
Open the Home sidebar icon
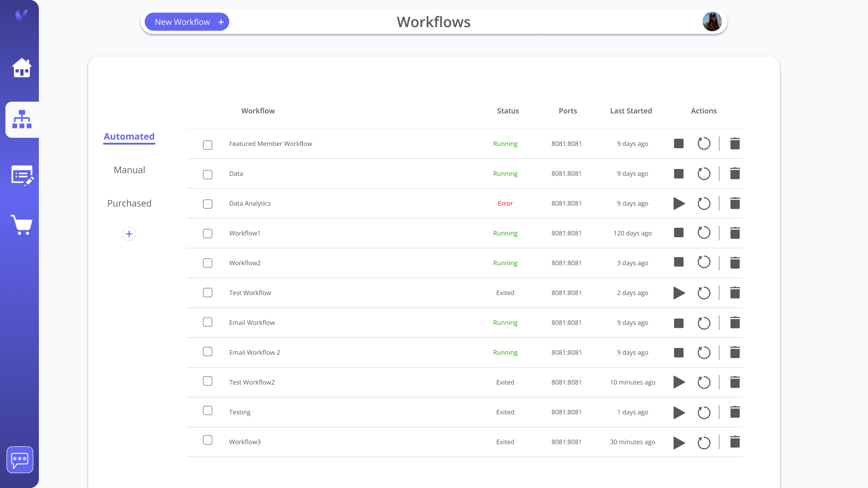tap(22, 68)
